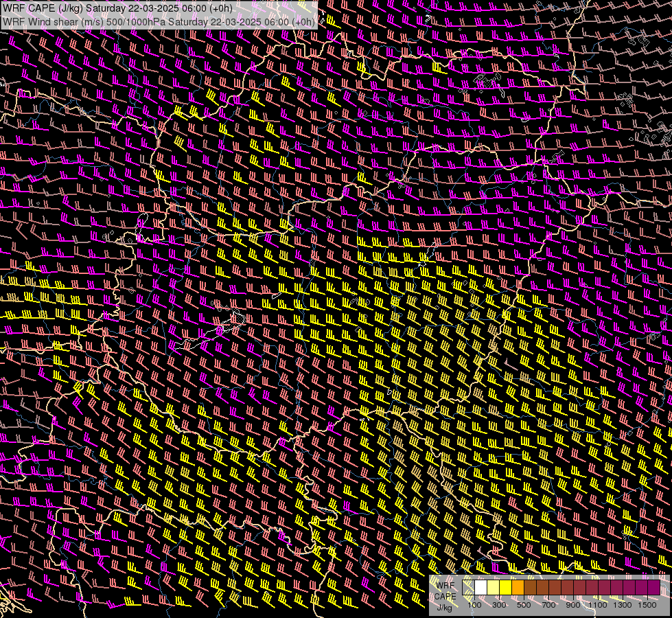Image resolution: width=672 pixels, height=618 pixels.
Task: Click the legend value 500
Action: pyautogui.click(x=524, y=605)
